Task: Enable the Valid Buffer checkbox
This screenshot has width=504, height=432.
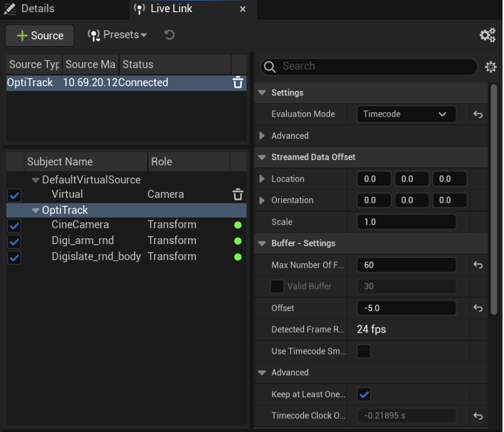Action: coord(277,286)
